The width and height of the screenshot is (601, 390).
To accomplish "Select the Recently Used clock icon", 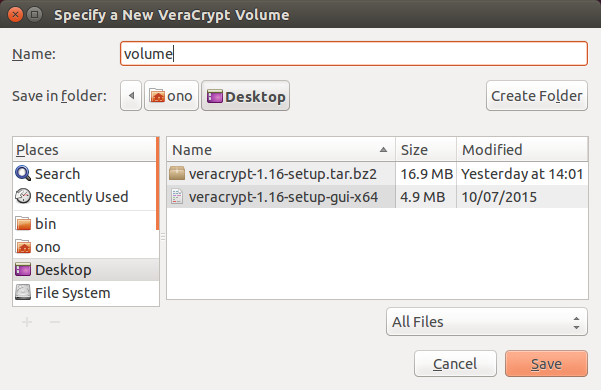I will tap(23, 197).
